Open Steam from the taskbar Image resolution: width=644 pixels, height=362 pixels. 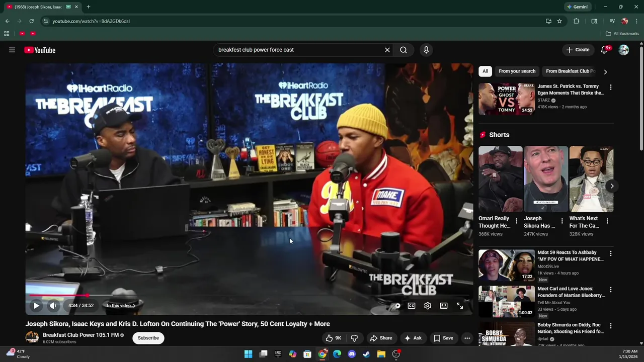[366, 354]
